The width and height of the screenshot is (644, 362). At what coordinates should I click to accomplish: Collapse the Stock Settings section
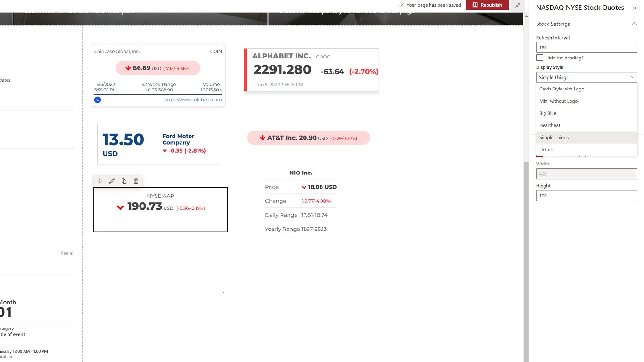click(x=634, y=24)
